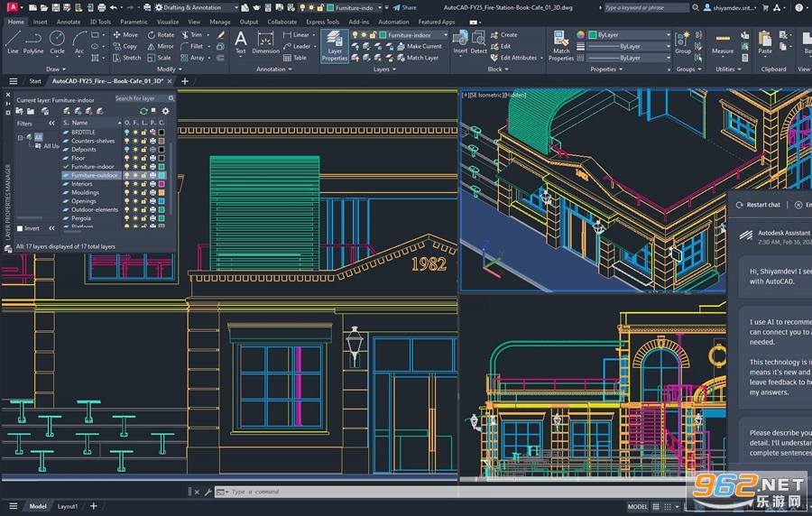Toggle freeze sun for BRDTITLE layer
Image resolution: width=812 pixels, height=516 pixels.
click(135, 132)
